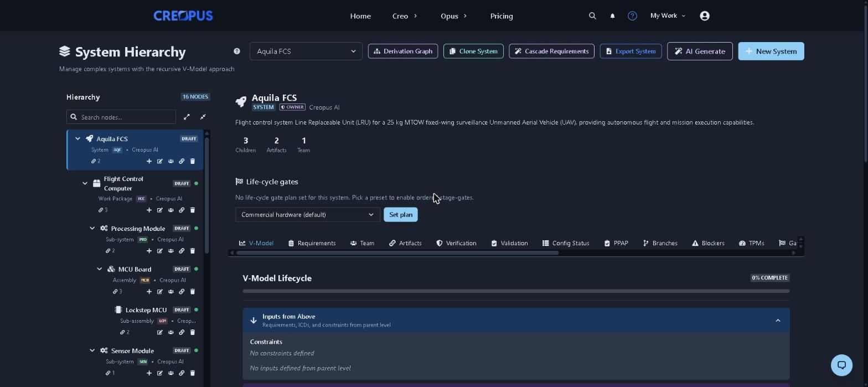This screenshot has height=387, width=868.
Task: Open the Commercial hardware preset dropdown
Action: click(308, 215)
